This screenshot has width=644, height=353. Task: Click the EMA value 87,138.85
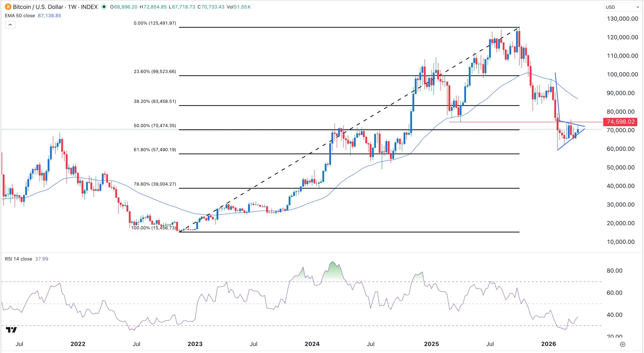click(49, 16)
